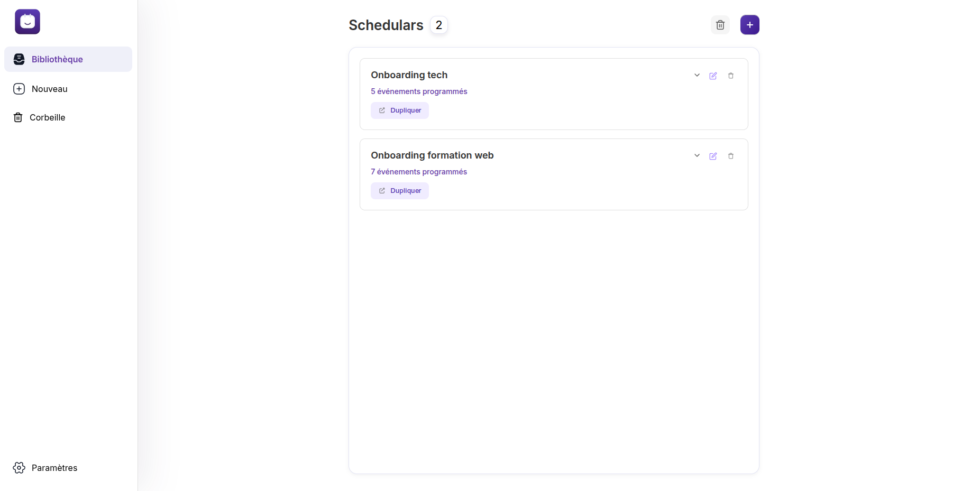
Task: Edit the Onboarding formation web schedular
Action: [713, 156]
